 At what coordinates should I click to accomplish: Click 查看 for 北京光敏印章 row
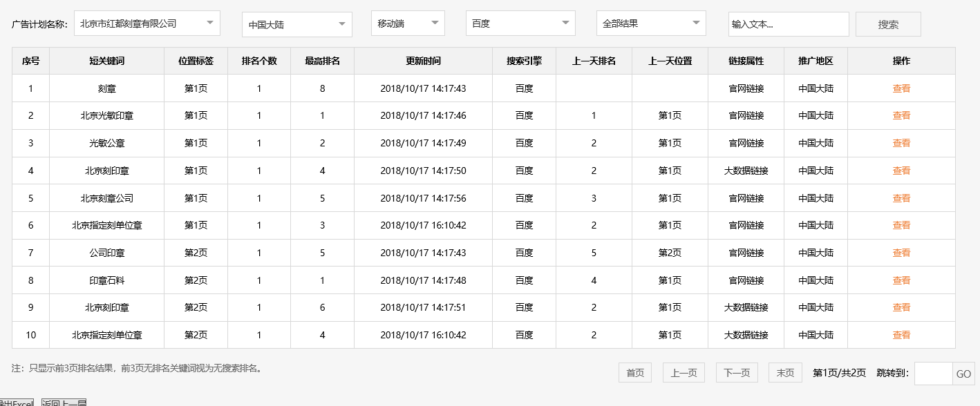[x=901, y=115]
